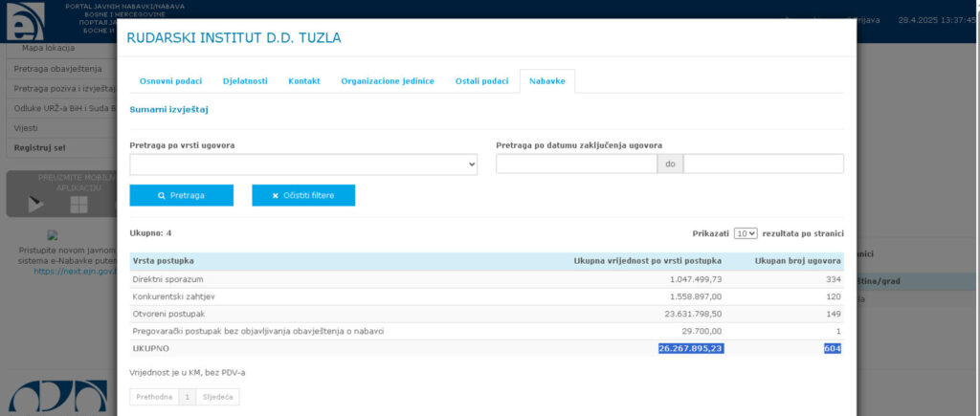980x416 pixels.
Task: Open the results per page dropdown
Action: (746, 233)
